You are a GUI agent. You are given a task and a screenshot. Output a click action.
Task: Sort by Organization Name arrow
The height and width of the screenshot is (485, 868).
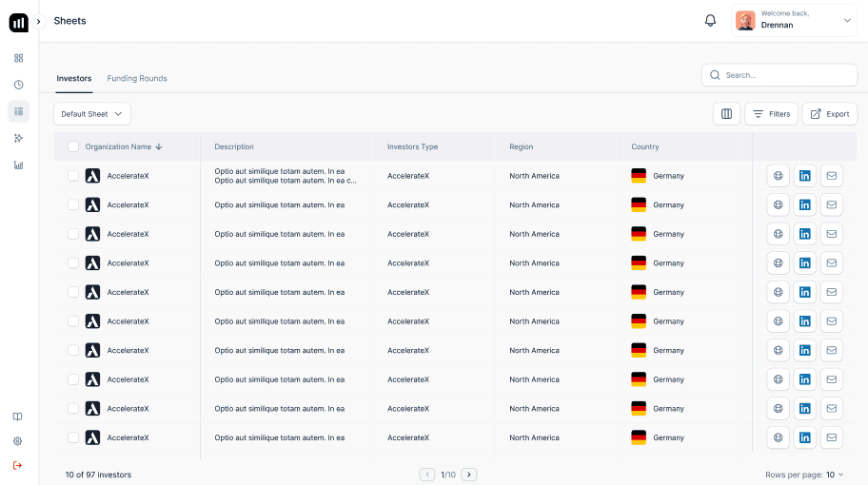tap(159, 146)
